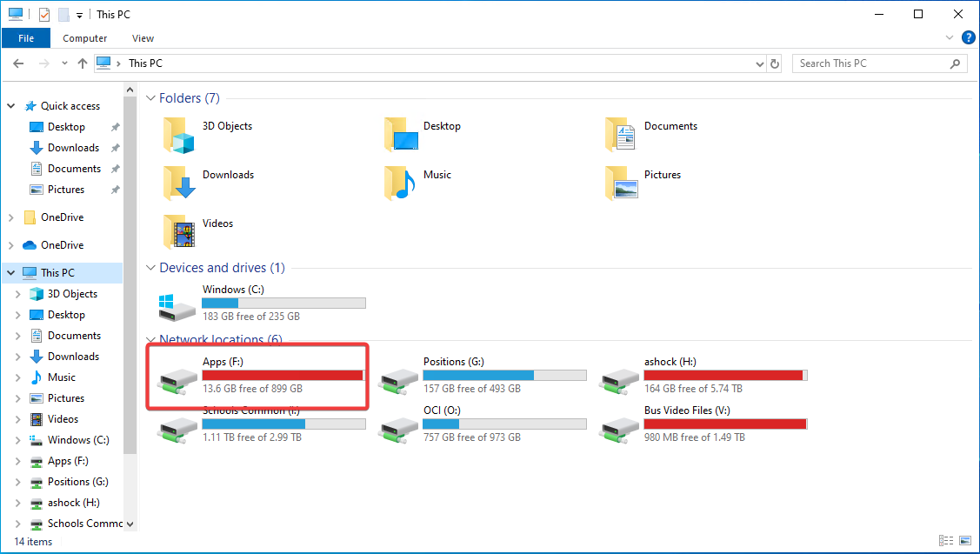
Task: Open the File menu
Action: tap(26, 38)
